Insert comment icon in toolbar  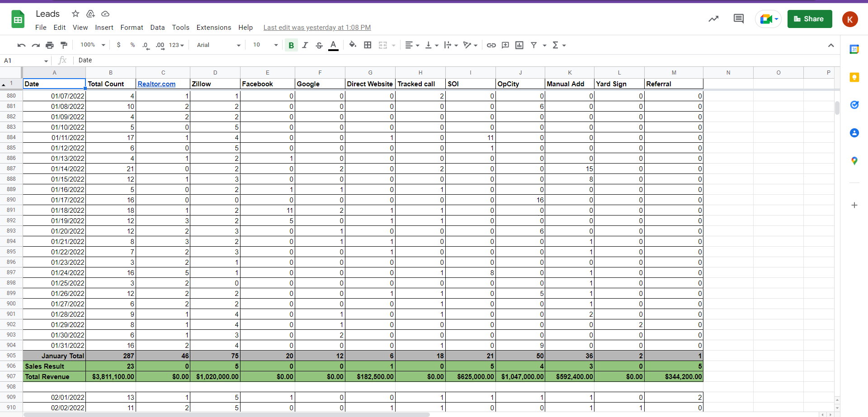[x=505, y=45]
